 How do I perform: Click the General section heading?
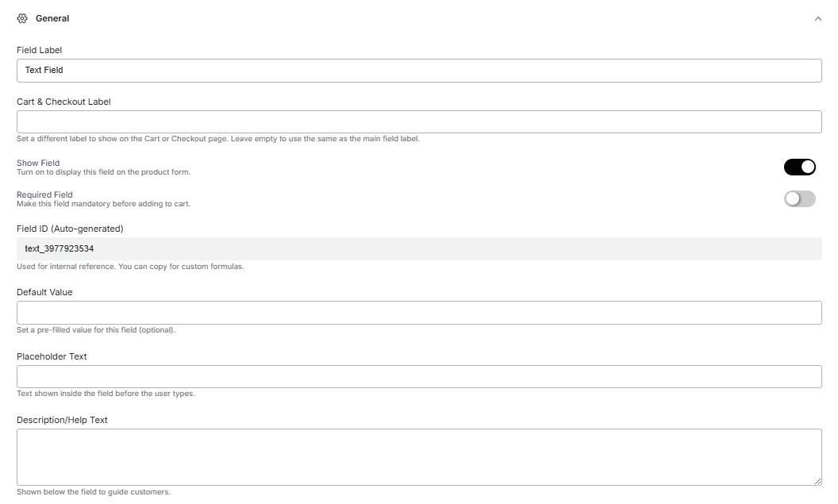52,18
